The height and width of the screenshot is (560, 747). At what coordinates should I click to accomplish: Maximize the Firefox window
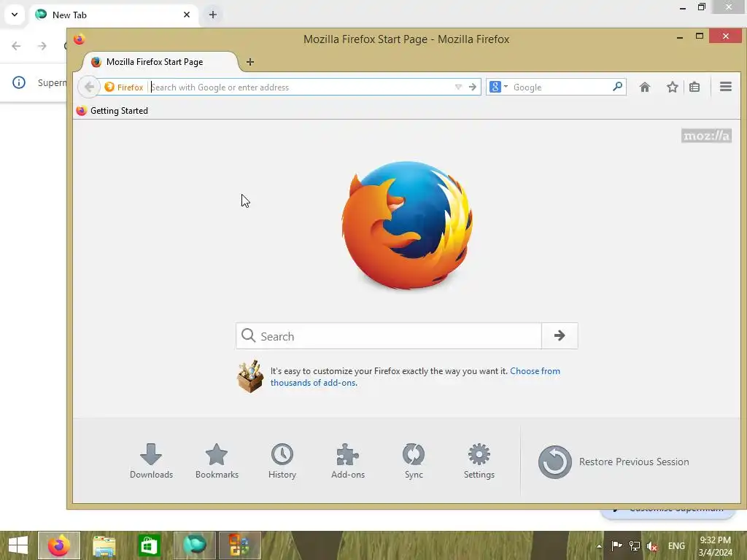700,36
